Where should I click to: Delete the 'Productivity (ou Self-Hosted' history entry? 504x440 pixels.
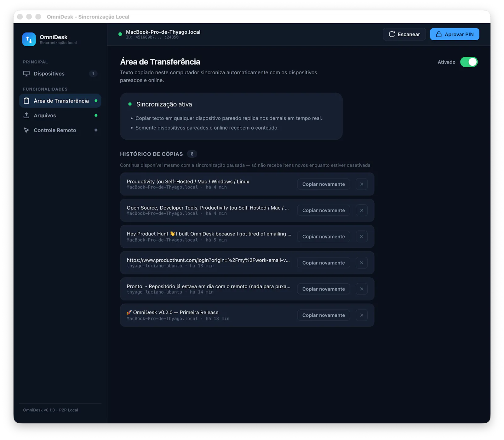362,184
